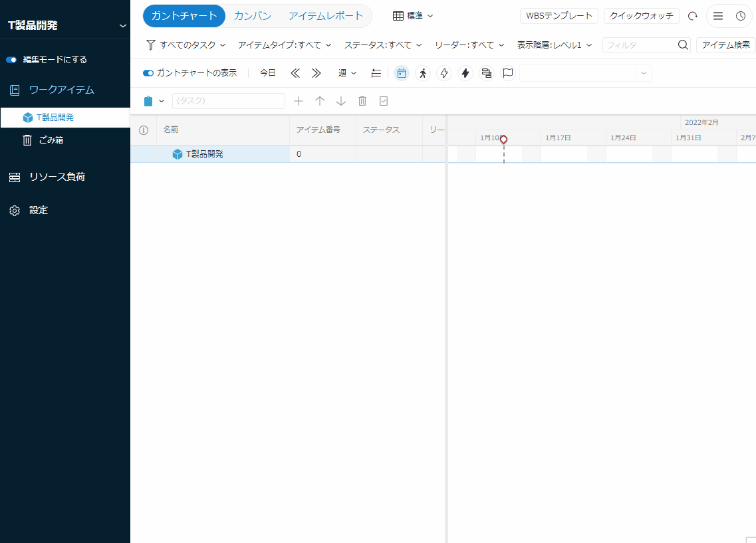Click the refresh icon near クイックウォッチ
Image resolution: width=756 pixels, height=543 pixels.
click(693, 16)
